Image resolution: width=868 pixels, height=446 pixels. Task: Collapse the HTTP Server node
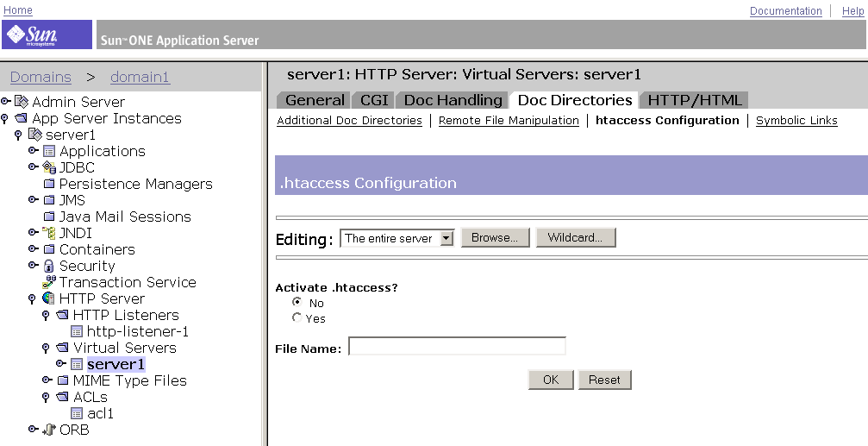(x=32, y=299)
